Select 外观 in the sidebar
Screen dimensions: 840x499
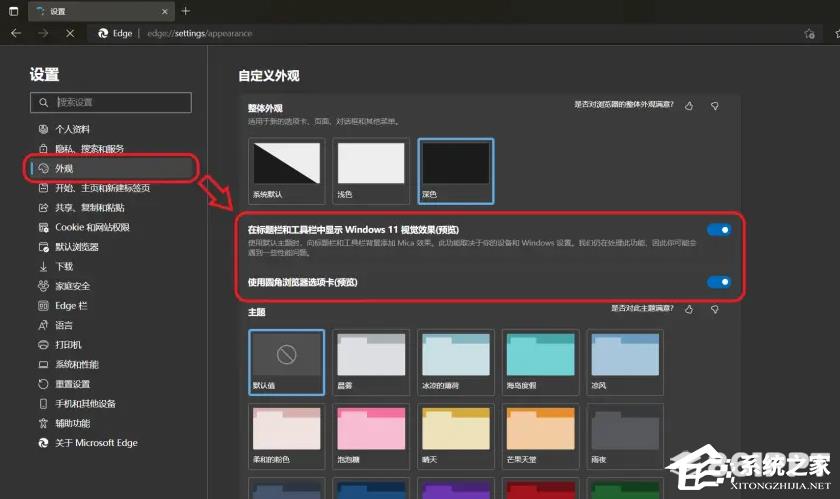111,168
